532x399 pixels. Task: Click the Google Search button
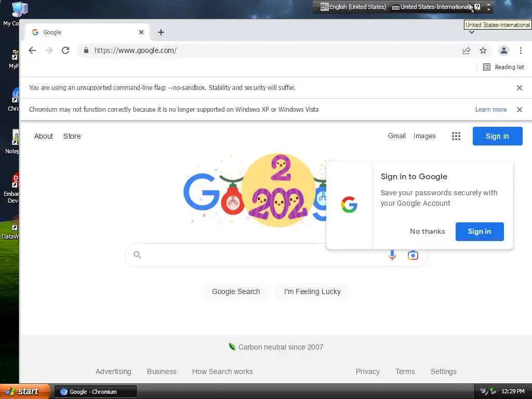[236, 291]
